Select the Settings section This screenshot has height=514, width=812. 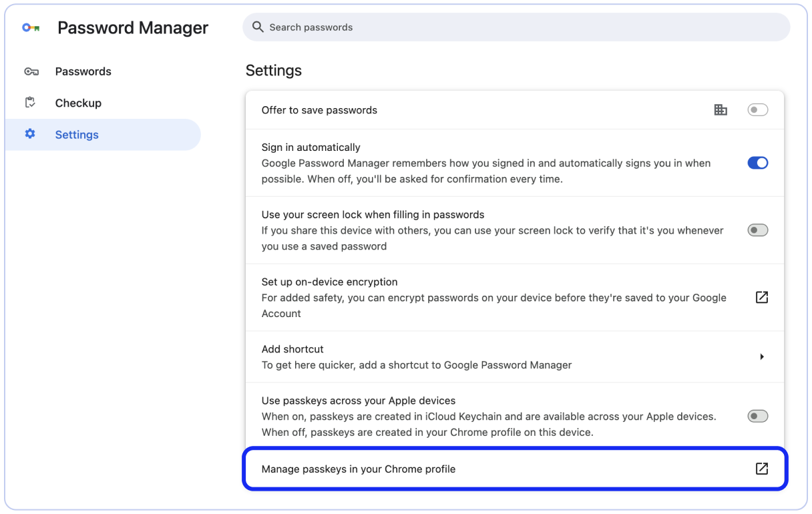tap(103, 134)
